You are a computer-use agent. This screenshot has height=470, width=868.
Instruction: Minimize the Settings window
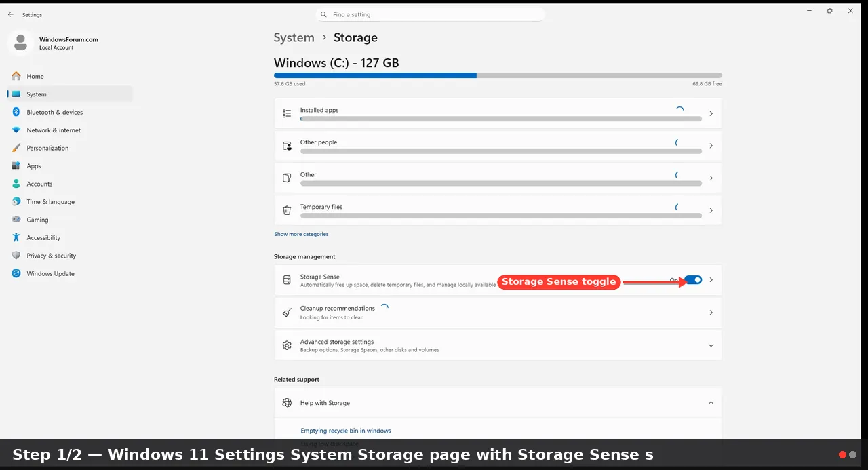[x=809, y=11]
